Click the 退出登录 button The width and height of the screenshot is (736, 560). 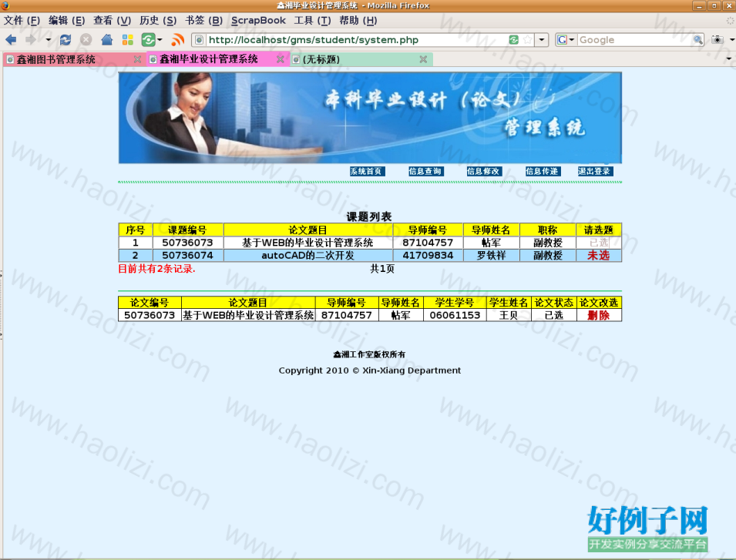[x=596, y=172]
